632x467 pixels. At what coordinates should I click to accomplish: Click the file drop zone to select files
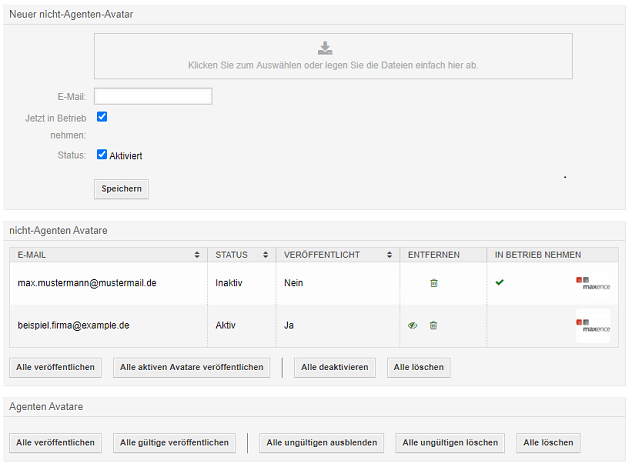[333, 65]
